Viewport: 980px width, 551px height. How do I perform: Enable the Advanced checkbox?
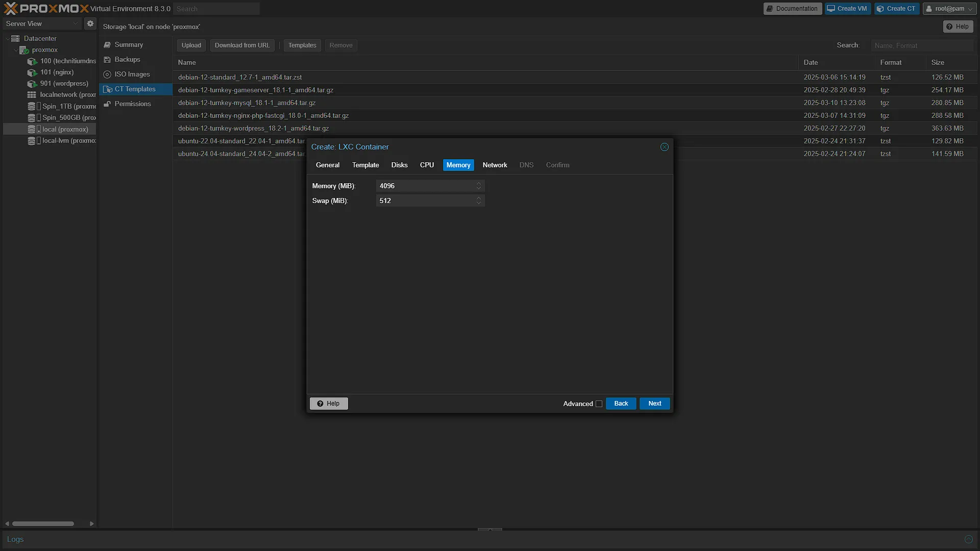[599, 404]
